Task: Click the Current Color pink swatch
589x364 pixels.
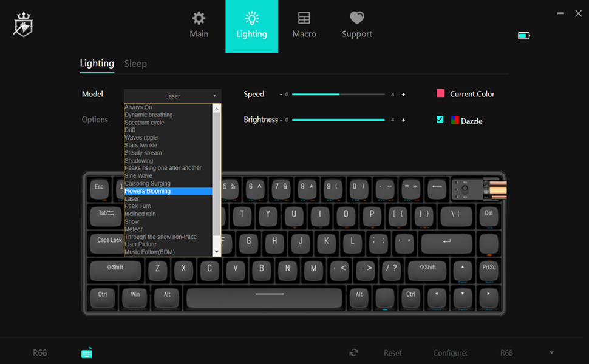Action: click(x=441, y=93)
